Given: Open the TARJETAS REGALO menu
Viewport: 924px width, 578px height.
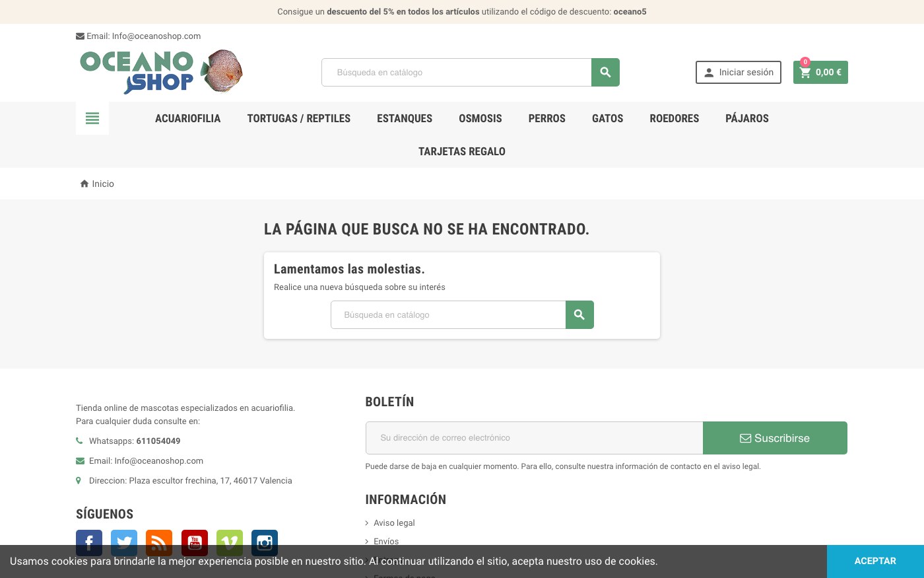Looking at the screenshot, I should 462,151.
